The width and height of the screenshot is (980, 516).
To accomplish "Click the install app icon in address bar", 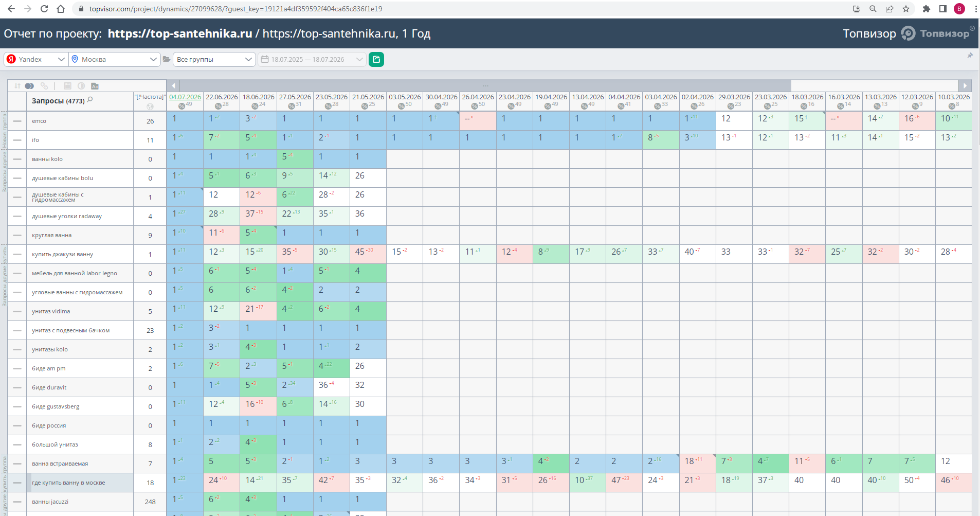I will [856, 9].
